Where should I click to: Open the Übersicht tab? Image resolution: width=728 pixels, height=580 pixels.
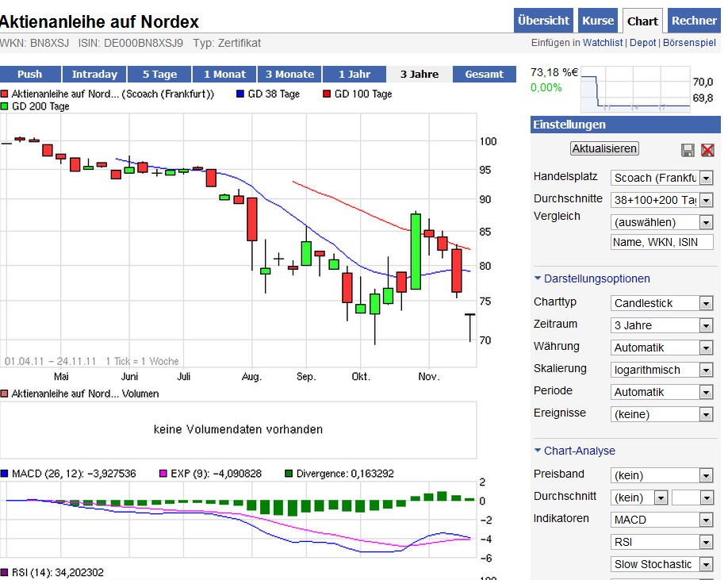[x=543, y=21]
